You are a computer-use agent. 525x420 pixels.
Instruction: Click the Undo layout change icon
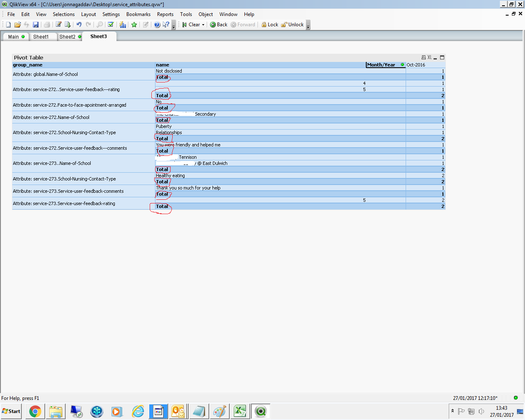(79, 25)
